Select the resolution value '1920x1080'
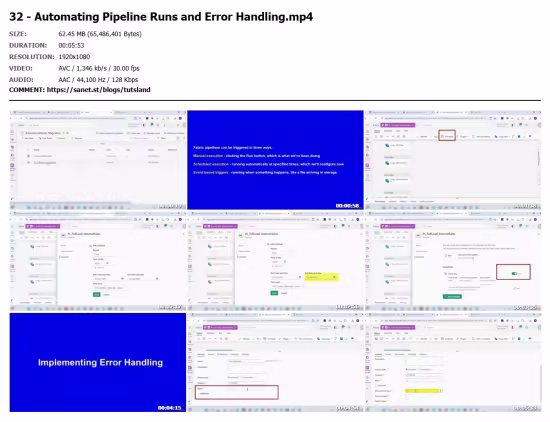Viewport: 550px width, 422px height. click(74, 56)
